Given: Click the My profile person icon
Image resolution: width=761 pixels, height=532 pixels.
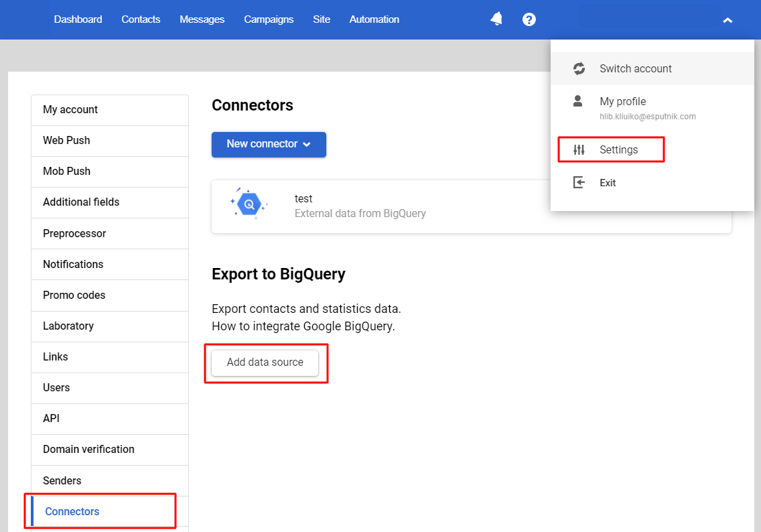Looking at the screenshot, I should (578, 101).
